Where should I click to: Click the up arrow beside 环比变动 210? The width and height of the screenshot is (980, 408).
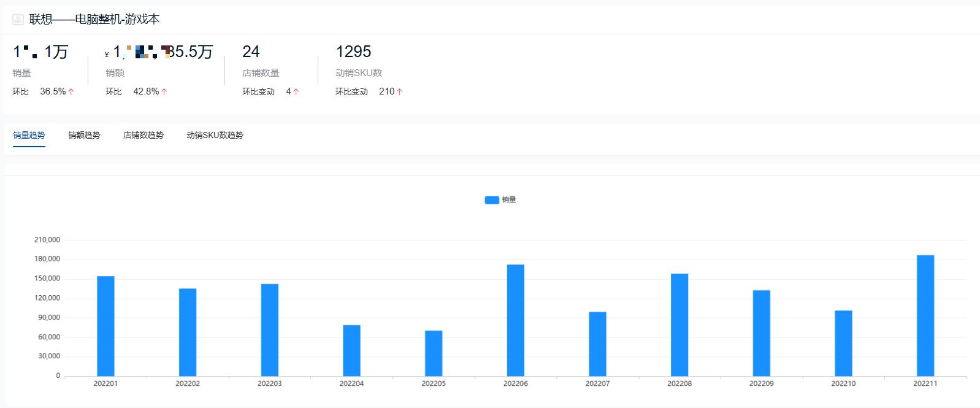pyautogui.click(x=399, y=91)
